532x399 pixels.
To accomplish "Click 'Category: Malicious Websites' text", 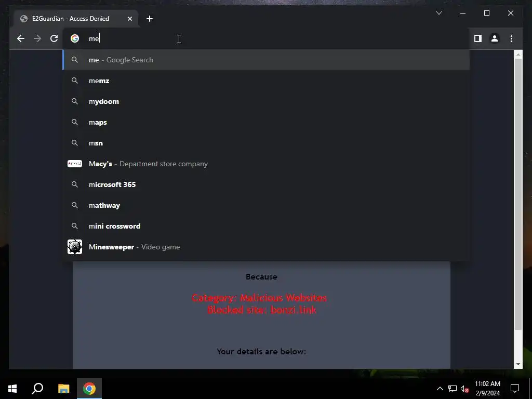I will point(260,298).
